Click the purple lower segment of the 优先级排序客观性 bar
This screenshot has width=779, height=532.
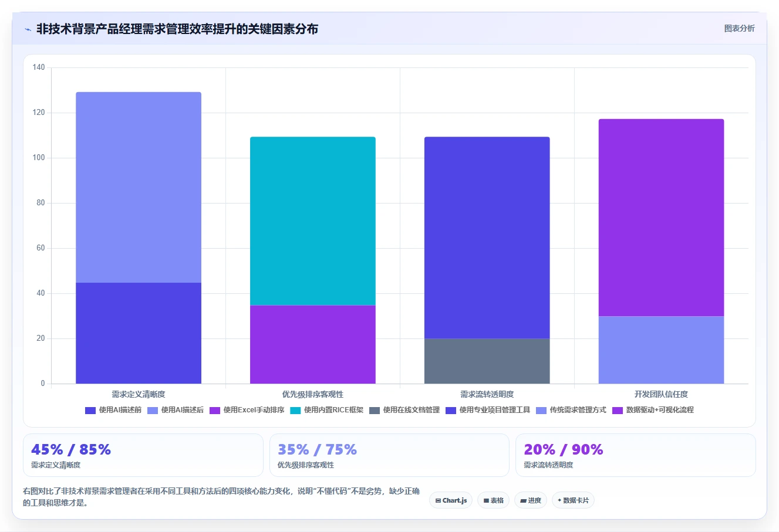pyautogui.click(x=313, y=344)
